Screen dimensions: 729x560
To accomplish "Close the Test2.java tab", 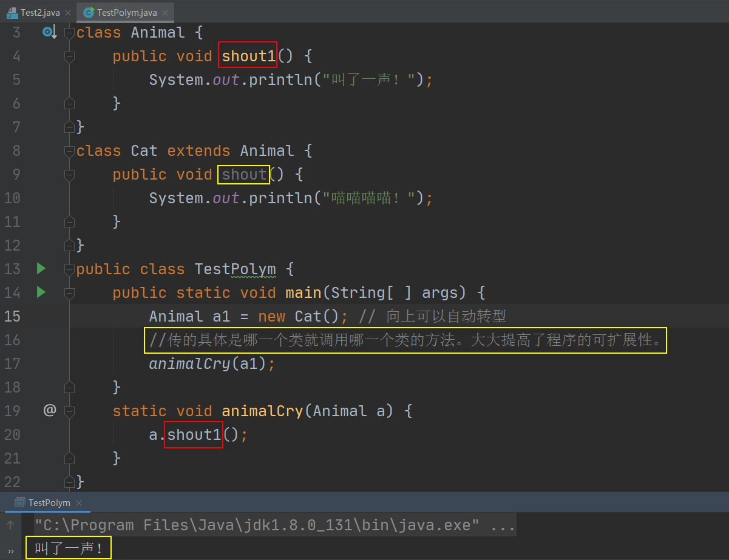I will (67, 13).
